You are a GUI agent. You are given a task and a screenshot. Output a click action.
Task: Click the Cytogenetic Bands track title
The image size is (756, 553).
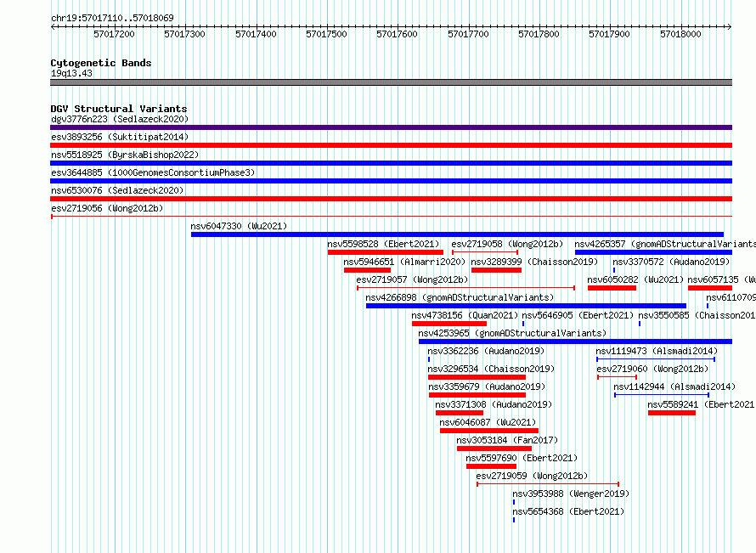(101, 63)
